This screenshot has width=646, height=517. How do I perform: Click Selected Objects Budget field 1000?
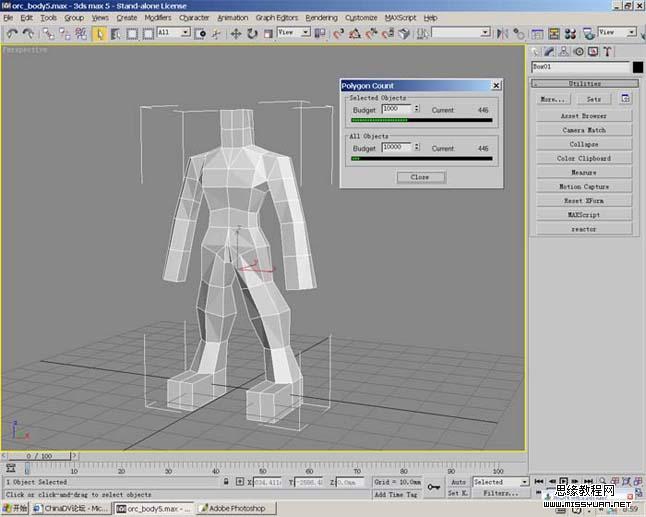396,109
